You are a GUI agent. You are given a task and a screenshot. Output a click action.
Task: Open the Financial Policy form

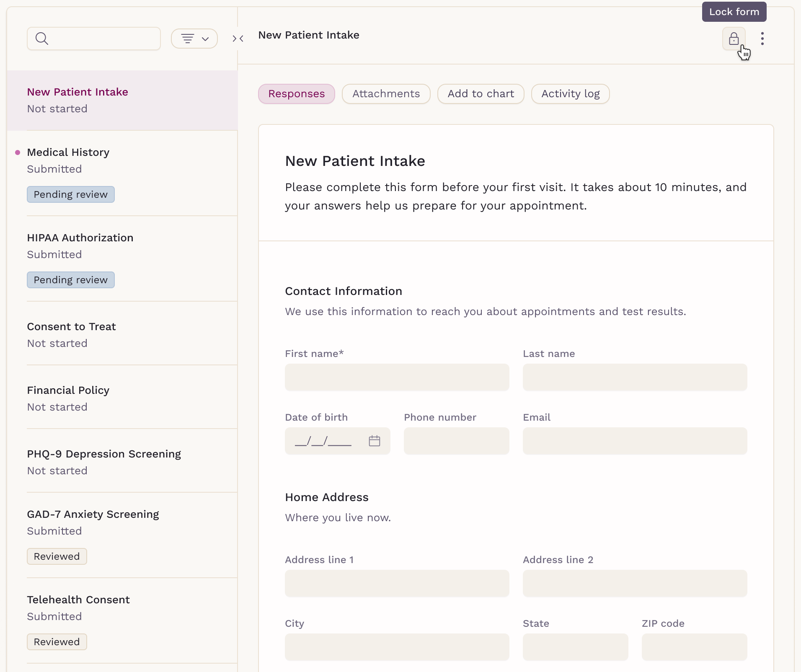[122, 397]
